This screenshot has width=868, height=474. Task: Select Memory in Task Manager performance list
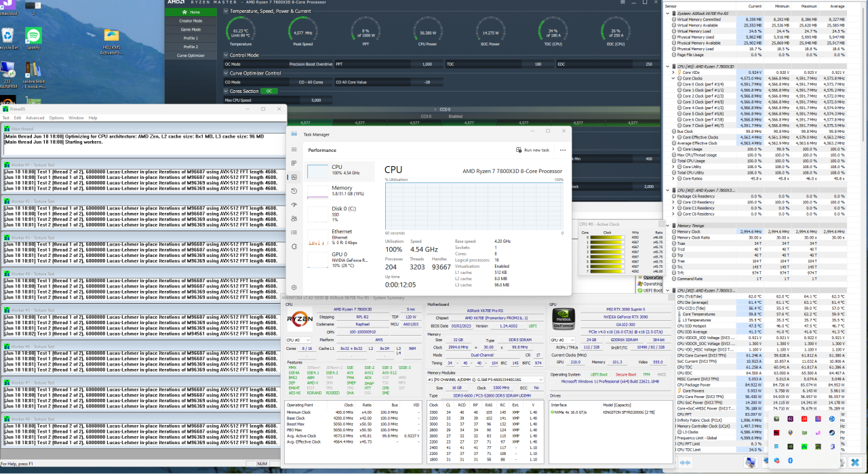tap(341, 191)
